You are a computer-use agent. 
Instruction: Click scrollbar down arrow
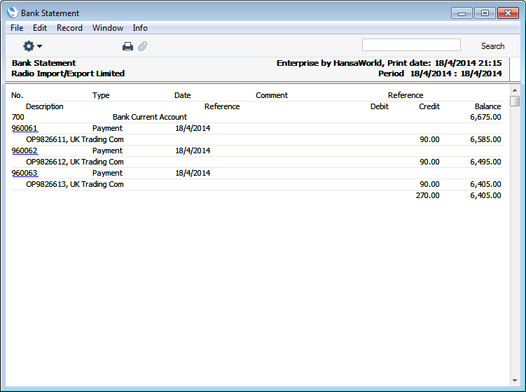[515, 380]
